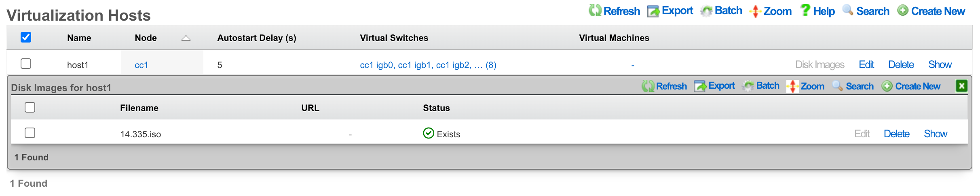The width and height of the screenshot is (980, 196).
Task: Click Edit for host1
Action: pyautogui.click(x=866, y=64)
